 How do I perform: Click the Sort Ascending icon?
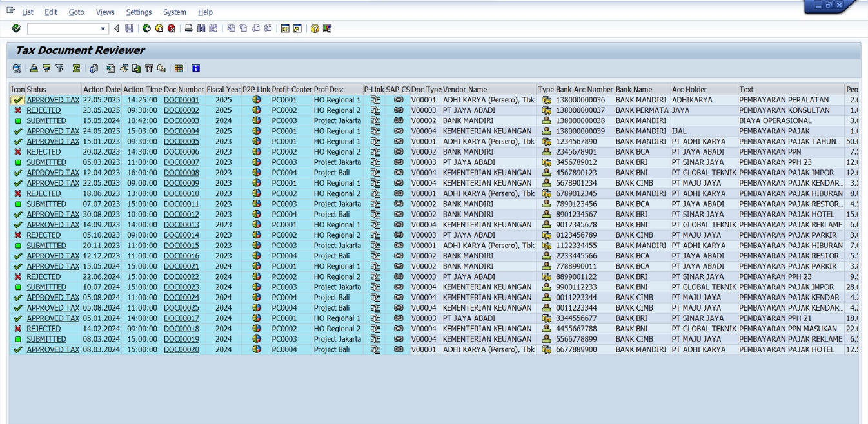(34, 68)
